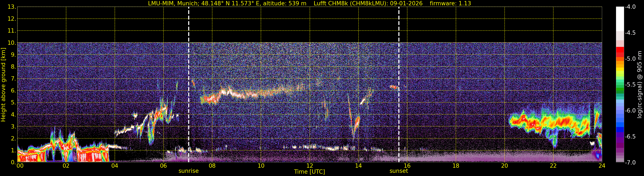Screen dimensions: 644x176
Task: Click the '1.' height axis tick label
Action: click(13, 151)
